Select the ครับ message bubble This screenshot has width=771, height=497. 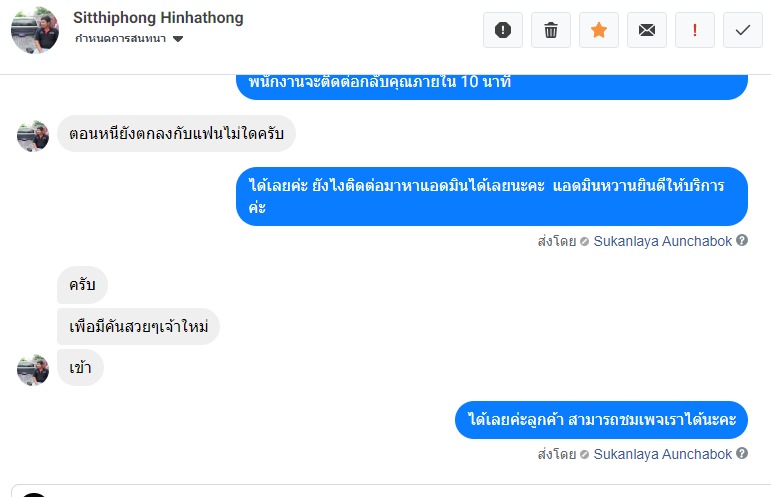[82, 286]
